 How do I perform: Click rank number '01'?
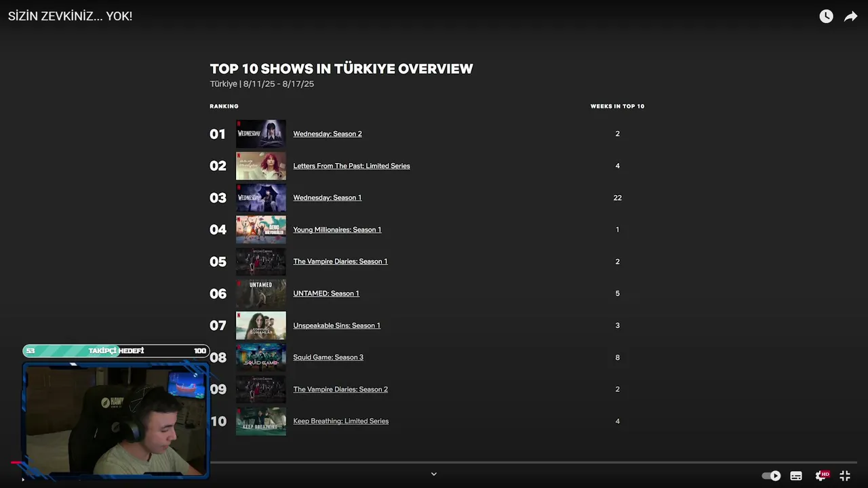217,134
